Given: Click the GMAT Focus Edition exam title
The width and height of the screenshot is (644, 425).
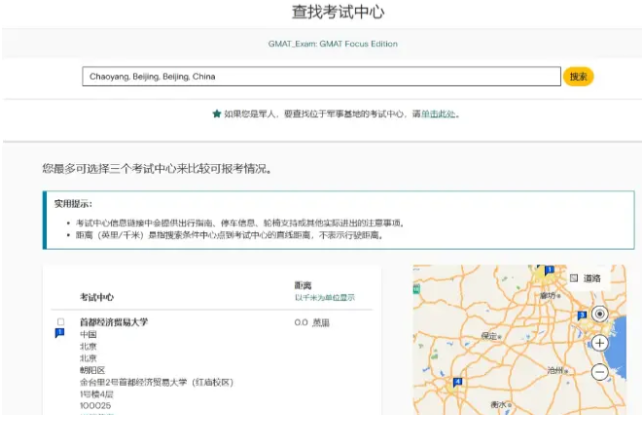Looking at the screenshot, I should [333, 44].
